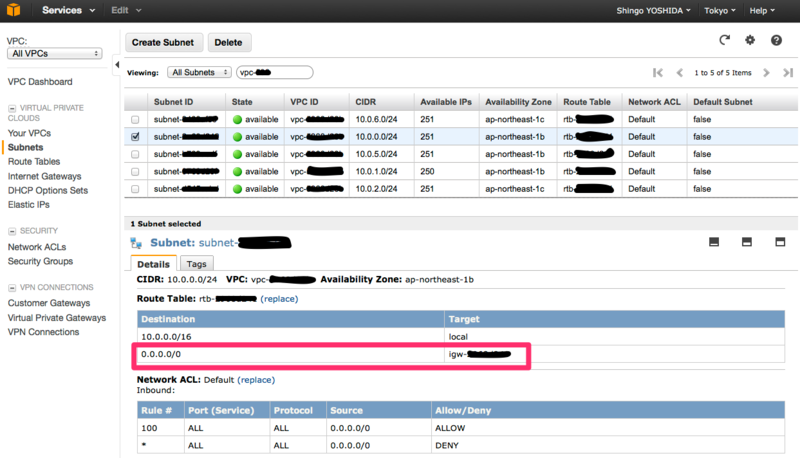This screenshot has width=800, height=458.
Task: Open Elastic IPs page
Action: tap(29, 205)
